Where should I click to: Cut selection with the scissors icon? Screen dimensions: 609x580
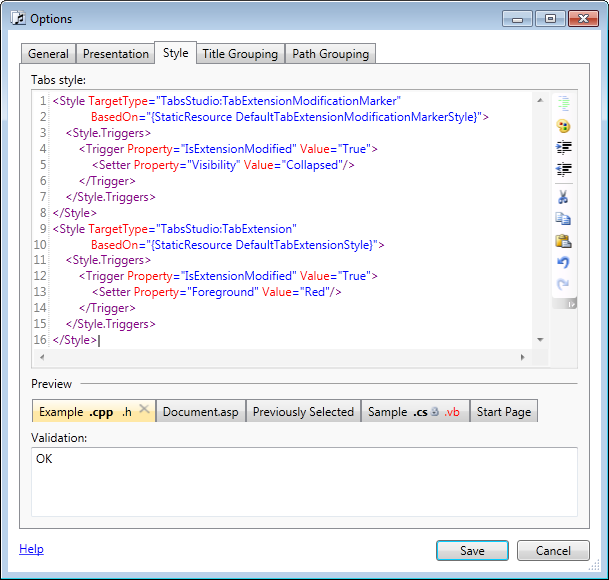(563, 196)
